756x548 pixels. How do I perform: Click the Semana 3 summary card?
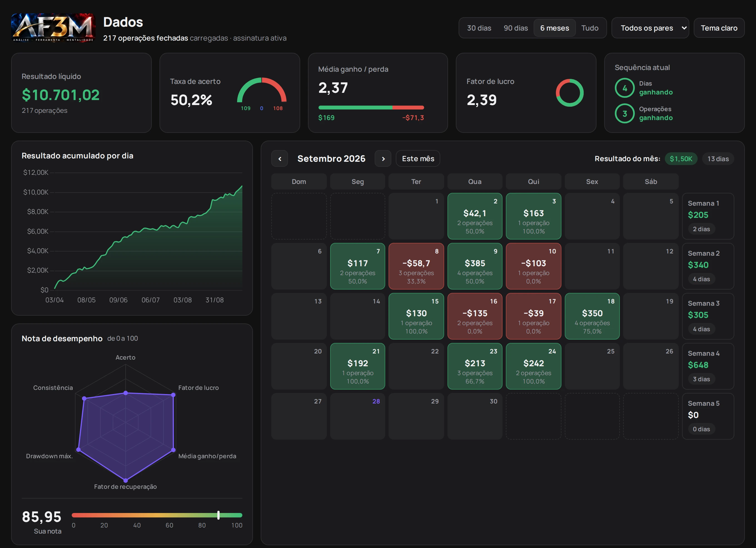708,316
